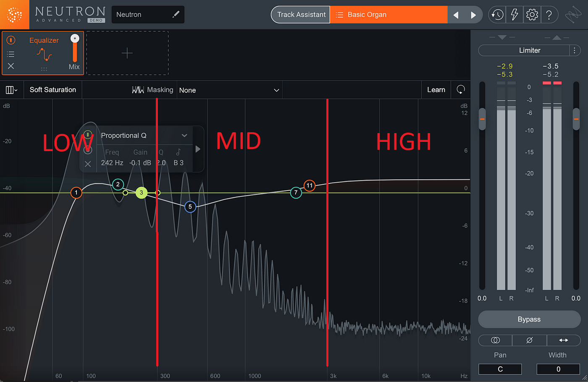Click the Equalizer module drag handle dots
The image size is (588, 382).
(x=44, y=69)
